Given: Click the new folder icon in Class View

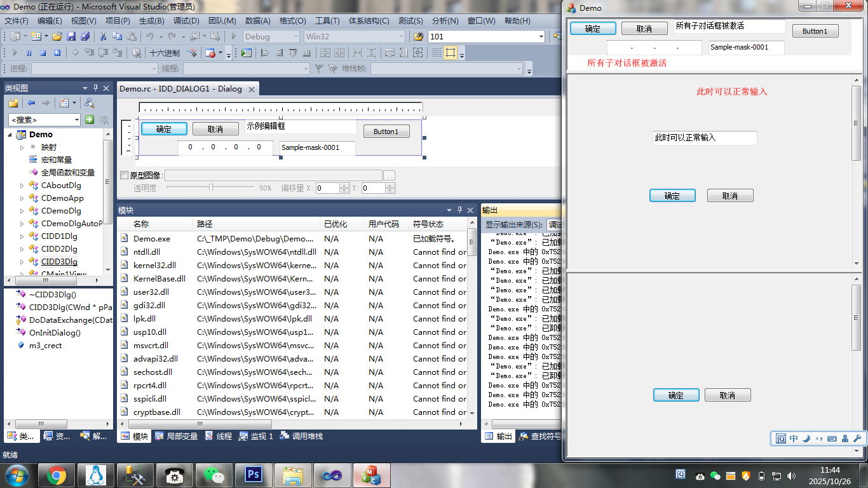Looking at the screenshot, I should (x=13, y=103).
